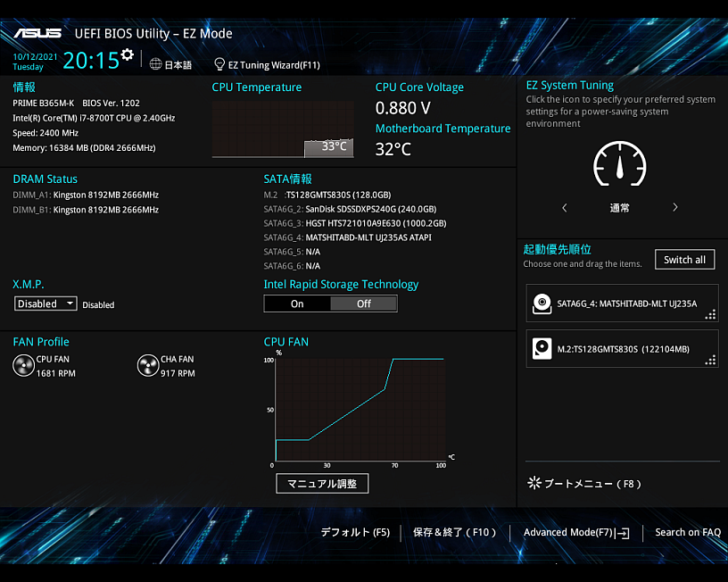Click the 917 RPM chassis fan speed
Image resolution: width=728 pixels, height=582 pixels.
click(x=178, y=373)
